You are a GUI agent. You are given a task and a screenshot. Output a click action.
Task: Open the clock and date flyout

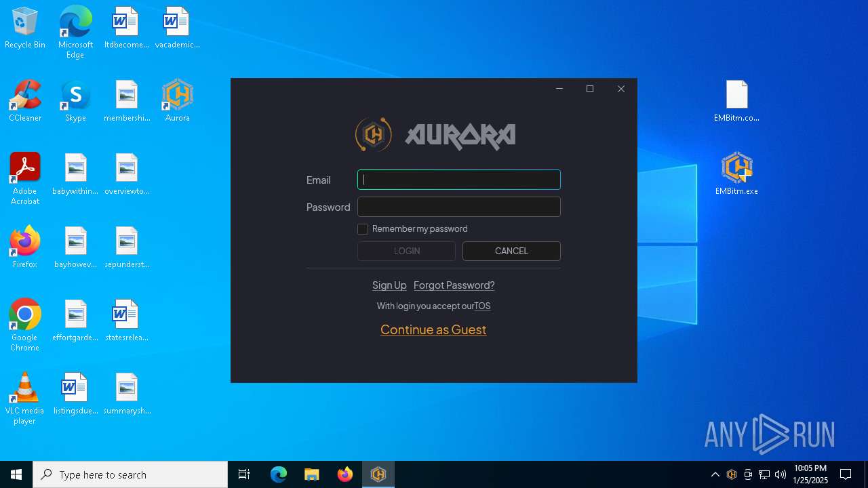810,474
